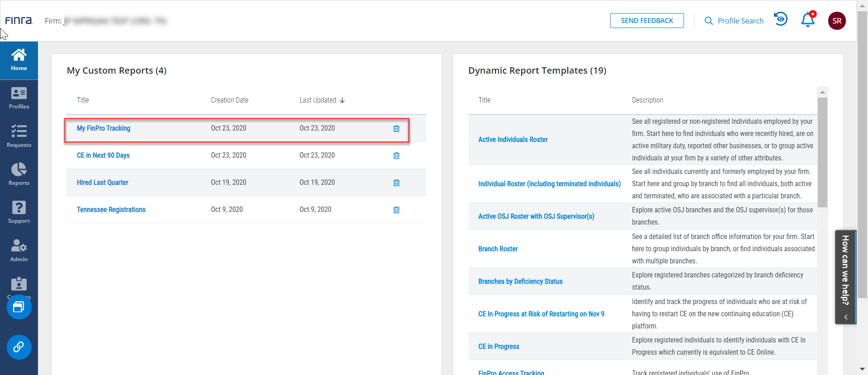Open recently viewed history icon
The width and height of the screenshot is (868, 375).
(x=780, y=19)
